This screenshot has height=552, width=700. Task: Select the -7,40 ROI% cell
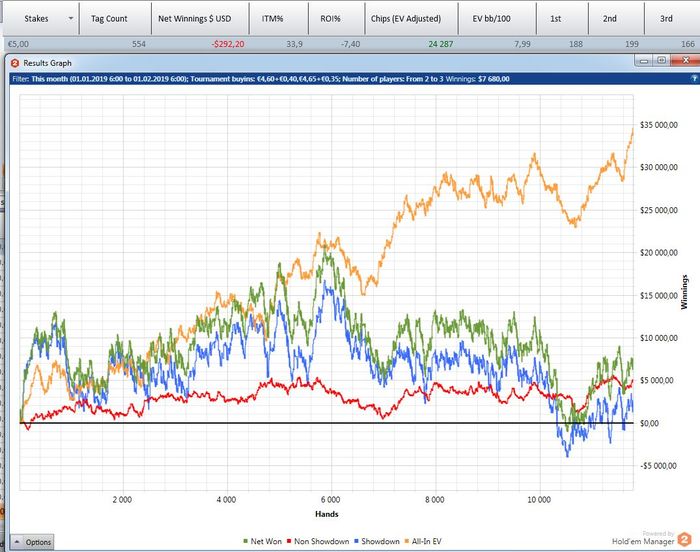click(x=350, y=44)
